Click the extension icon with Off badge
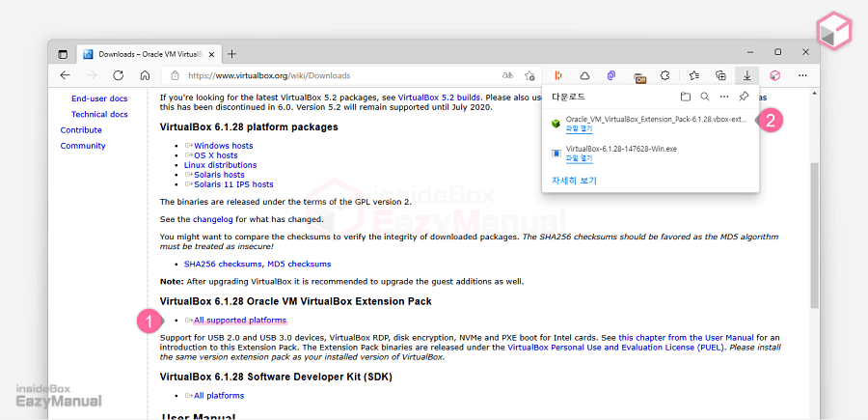The image size is (868, 420). [640, 77]
